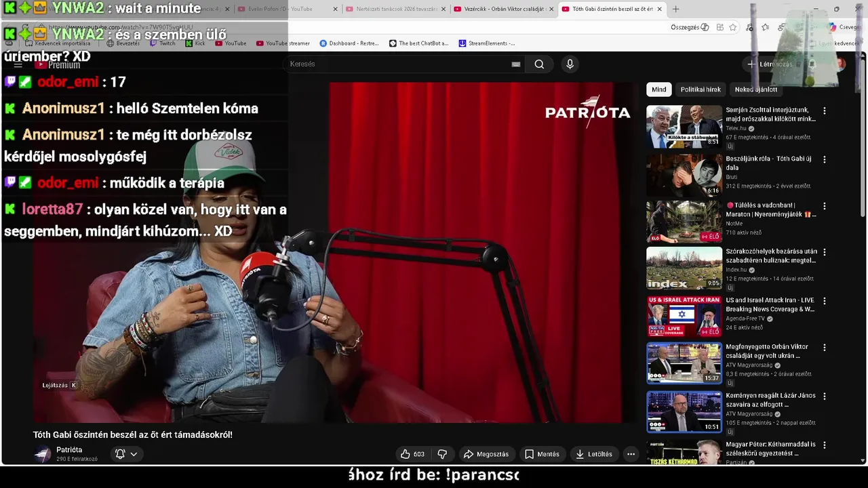Screen dimensions: 868x488
Task: Like the video with thumbs-up 603
Action: click(x=412, y=454)
